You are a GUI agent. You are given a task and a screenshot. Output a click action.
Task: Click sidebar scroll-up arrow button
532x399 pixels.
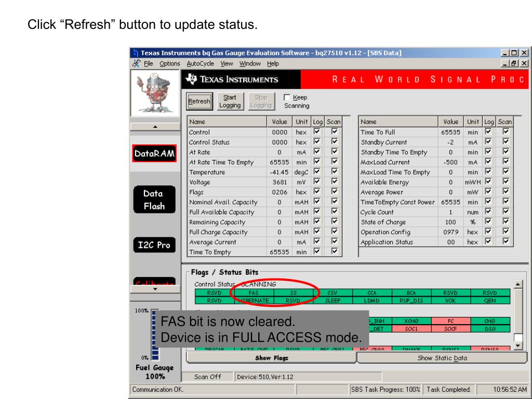(155, 127)
